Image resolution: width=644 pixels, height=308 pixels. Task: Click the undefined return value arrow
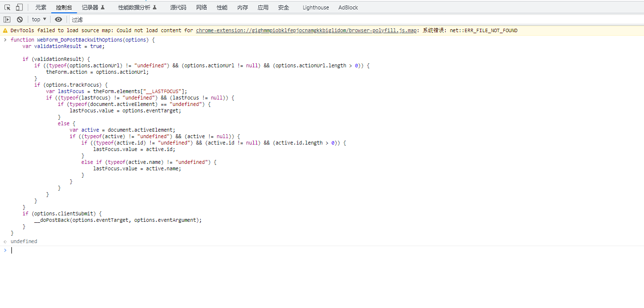[5, 242]
